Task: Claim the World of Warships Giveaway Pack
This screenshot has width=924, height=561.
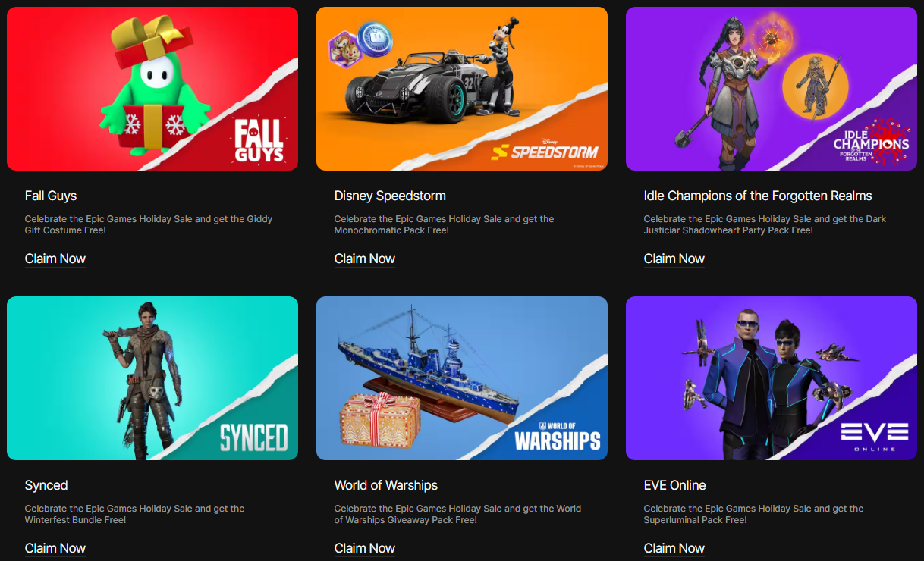Action: tap(365, 548)
